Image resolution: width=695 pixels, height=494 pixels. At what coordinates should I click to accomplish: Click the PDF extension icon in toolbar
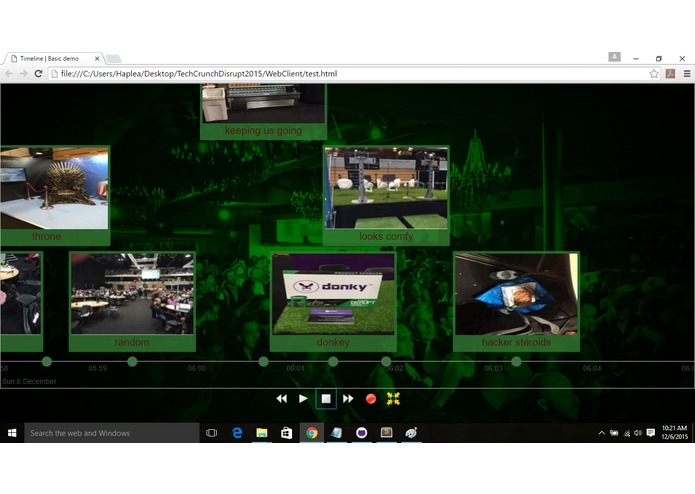pyautogui.click(x=670, y=74)
